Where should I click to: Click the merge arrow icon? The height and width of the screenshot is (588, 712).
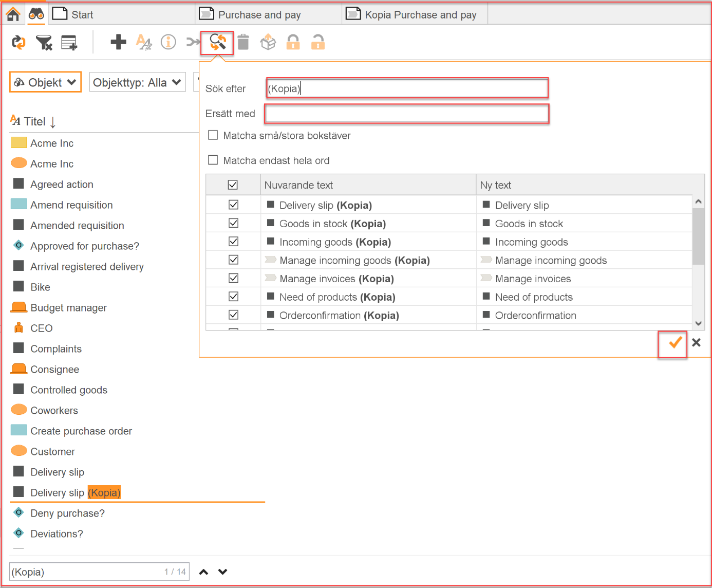coord(193,42)
